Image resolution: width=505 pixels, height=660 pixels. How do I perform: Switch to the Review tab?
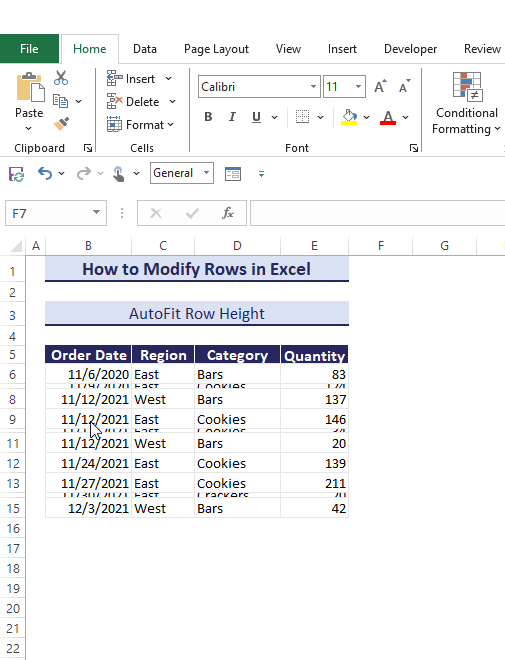point(482,49)
